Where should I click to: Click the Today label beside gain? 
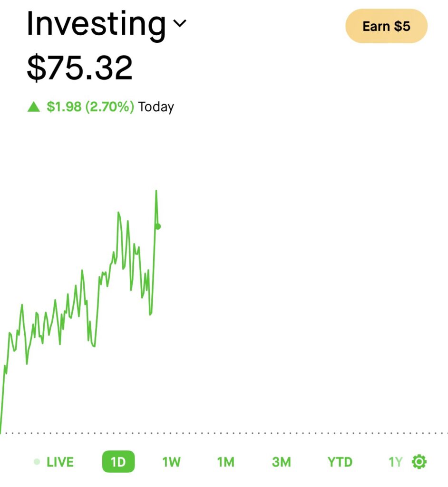[x=156, y=107]
